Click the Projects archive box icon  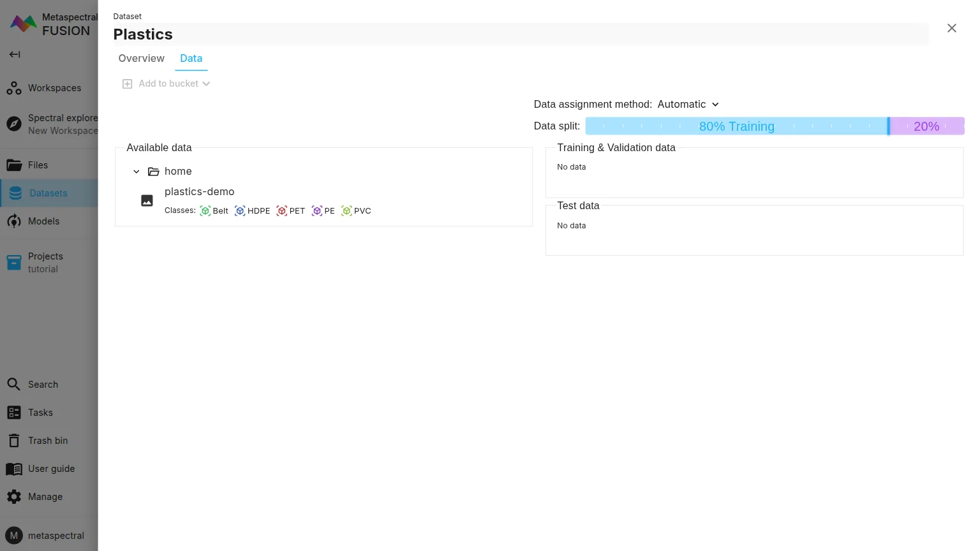(14, 262)
